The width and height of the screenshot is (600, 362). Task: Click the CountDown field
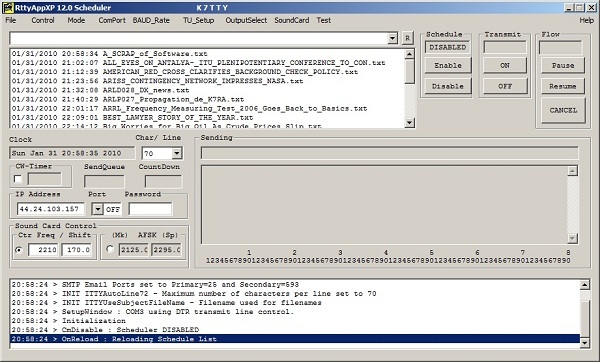click(x=163, y=181)
